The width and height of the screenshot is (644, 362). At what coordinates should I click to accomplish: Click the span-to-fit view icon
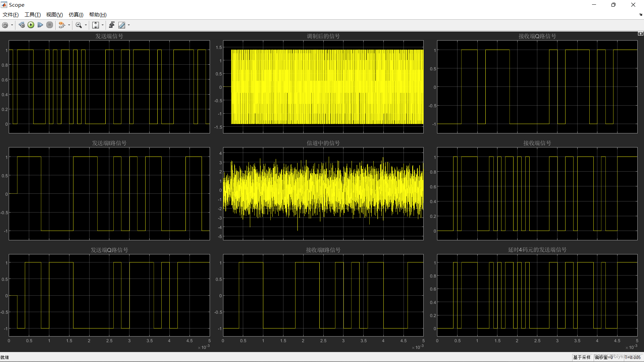(95, 25)
